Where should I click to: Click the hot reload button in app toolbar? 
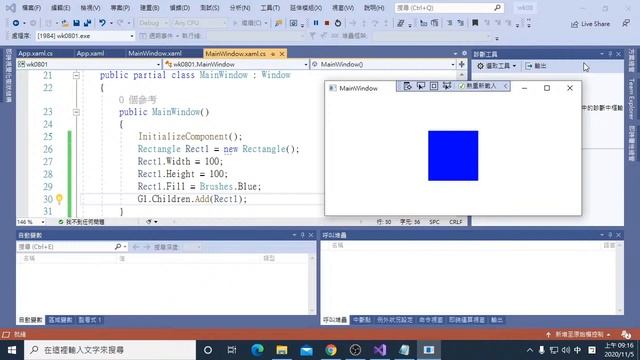click(477, 86)
